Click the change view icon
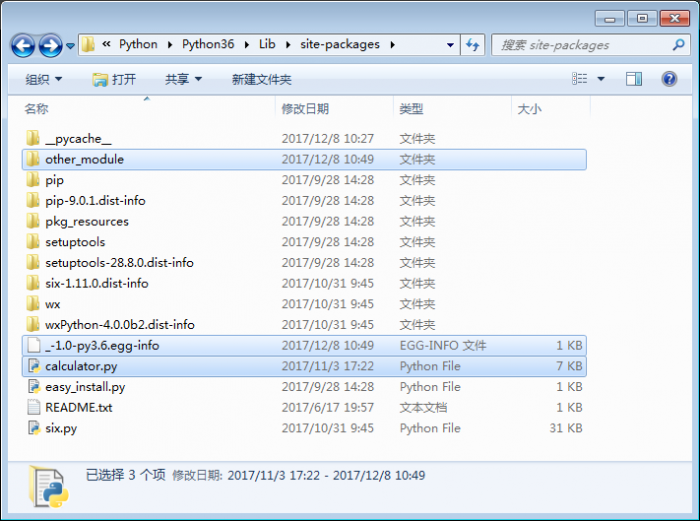Screen dimensions: 700x521 580,79
